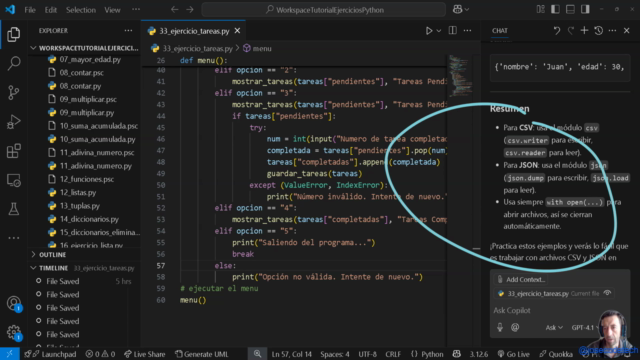
Task: Open the Manage settings gear
Action: click(13, 332)
